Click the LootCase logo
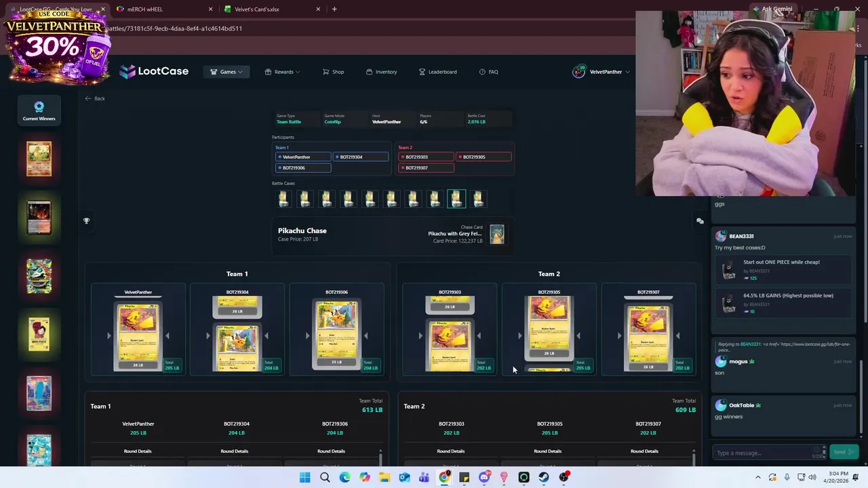 coord(154,71)
